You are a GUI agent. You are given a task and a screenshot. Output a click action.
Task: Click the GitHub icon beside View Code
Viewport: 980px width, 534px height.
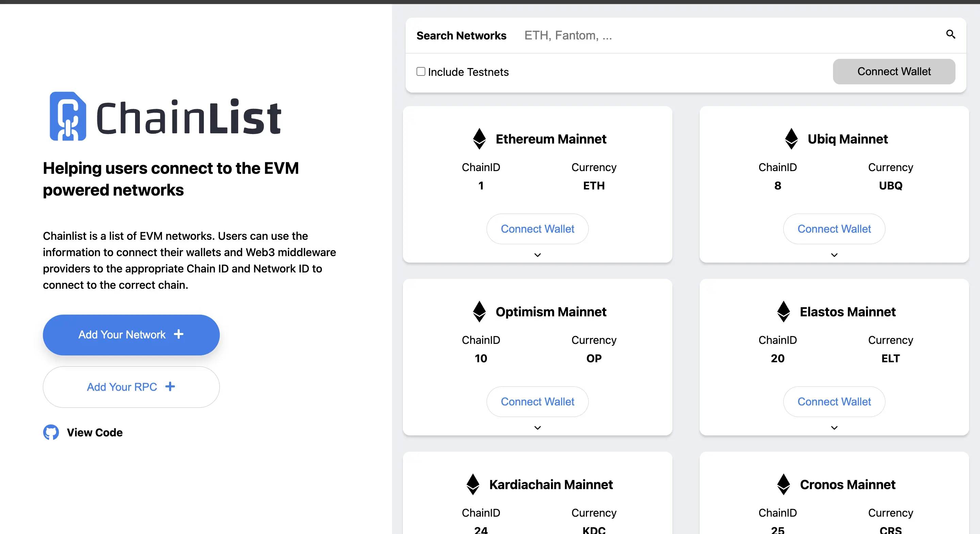pyautogui.click(x=51, y=432)
